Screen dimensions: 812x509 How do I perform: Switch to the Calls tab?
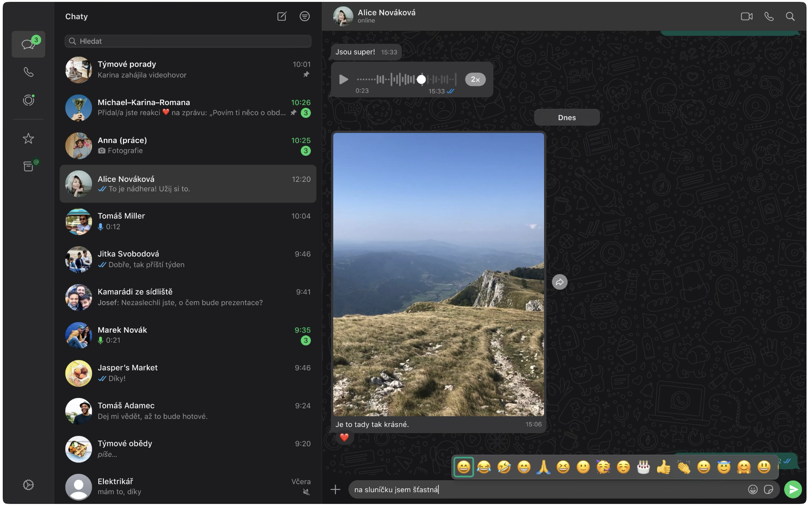point(28,72)
